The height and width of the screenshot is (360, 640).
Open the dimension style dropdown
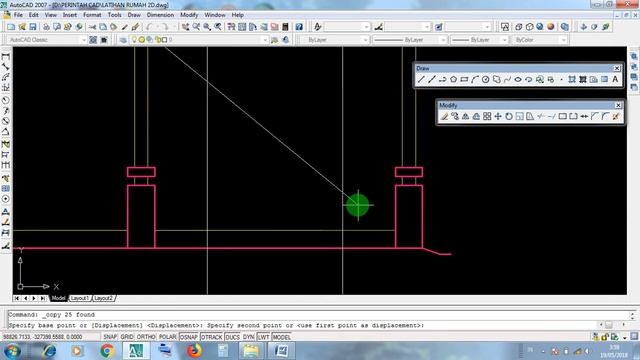pyautogui.click(x=427, y=27)
